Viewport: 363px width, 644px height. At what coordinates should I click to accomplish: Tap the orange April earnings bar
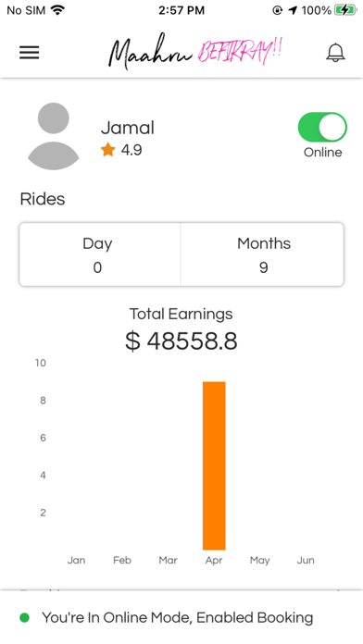(x=214, y=465)
